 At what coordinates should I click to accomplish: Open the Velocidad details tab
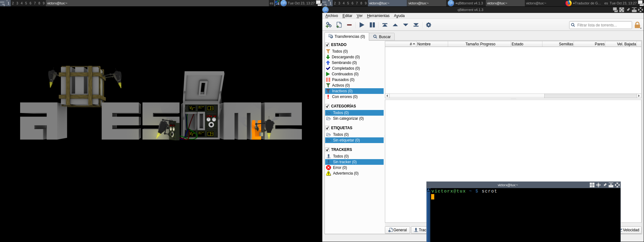coord(631,230)
